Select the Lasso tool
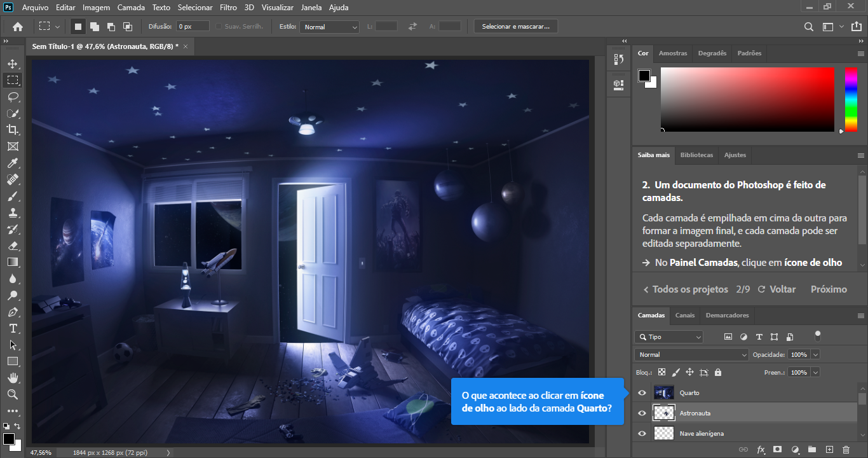The height and width of the screenshot is (458, 868). click(13, 97)
